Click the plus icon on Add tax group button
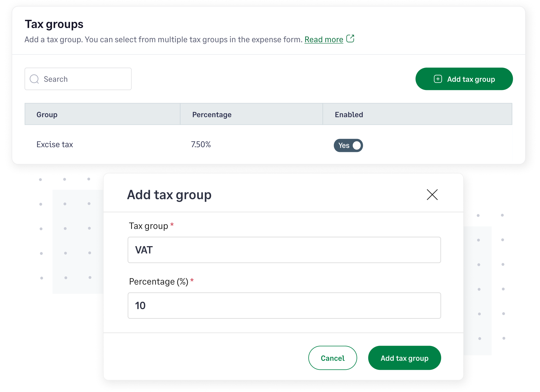540x392 pixels. coord(438,79)
